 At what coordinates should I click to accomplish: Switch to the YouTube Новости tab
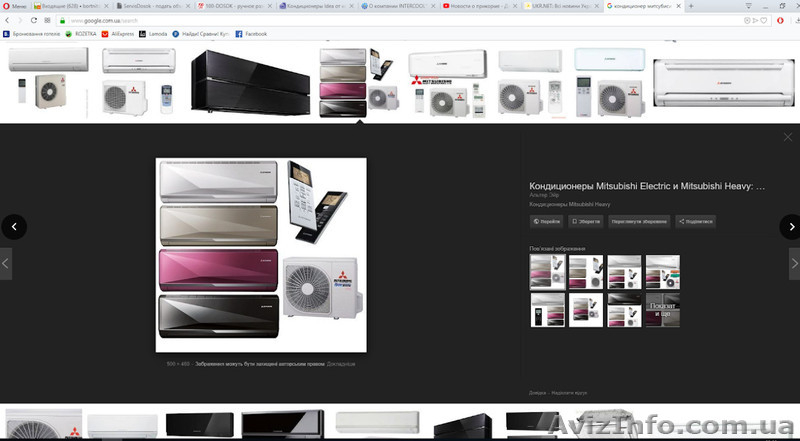(470, 6)
